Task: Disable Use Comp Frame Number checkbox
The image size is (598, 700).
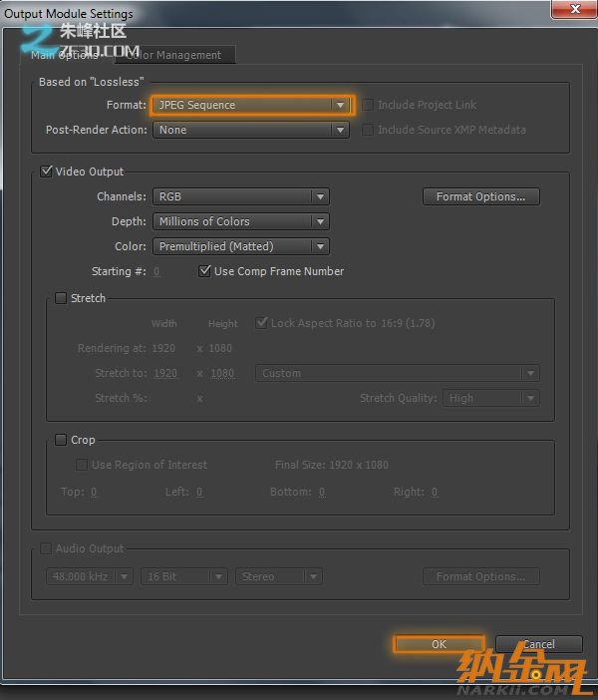Action: (x=205, y=271)
